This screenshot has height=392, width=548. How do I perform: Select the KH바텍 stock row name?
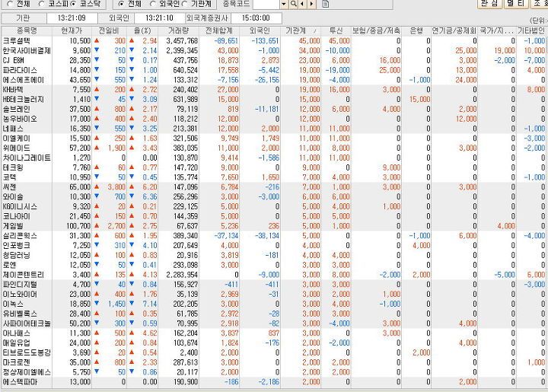pyautogui.click(x=13, y=90)
